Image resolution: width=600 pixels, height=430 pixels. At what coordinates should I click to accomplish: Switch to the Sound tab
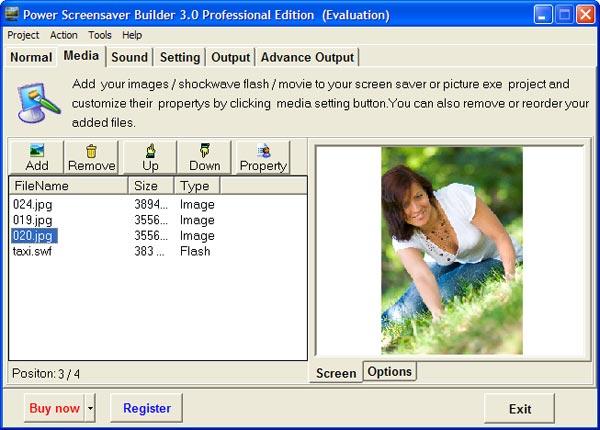tap(129, 57)
